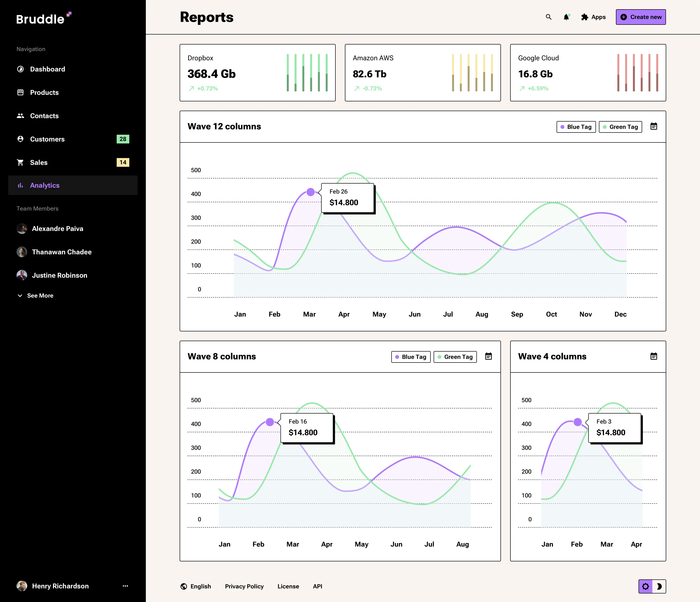Switch to light mode sun toggle

[646, 586]
